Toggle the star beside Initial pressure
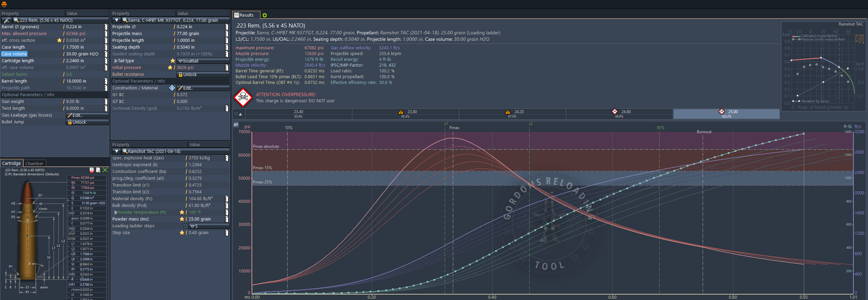Image resolution: width=868 pixels, height=300 pixels. [x=170, y=68]
